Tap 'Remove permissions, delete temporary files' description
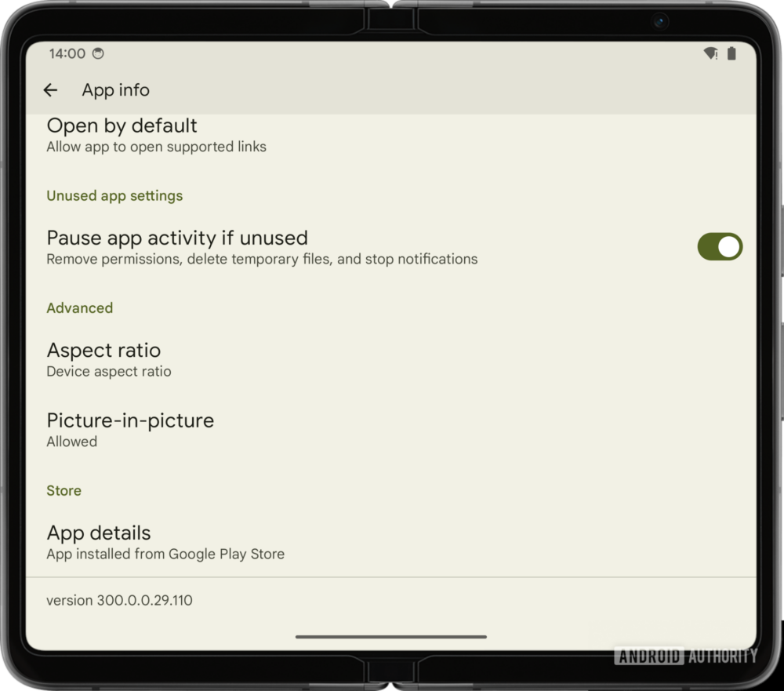The image size is (784, 691). (262, 259)
